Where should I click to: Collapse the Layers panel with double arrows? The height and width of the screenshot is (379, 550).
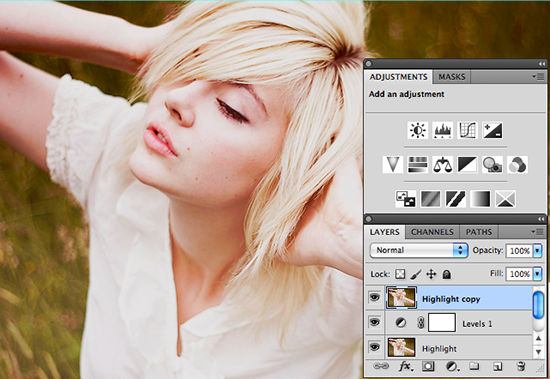click(542, 219)
